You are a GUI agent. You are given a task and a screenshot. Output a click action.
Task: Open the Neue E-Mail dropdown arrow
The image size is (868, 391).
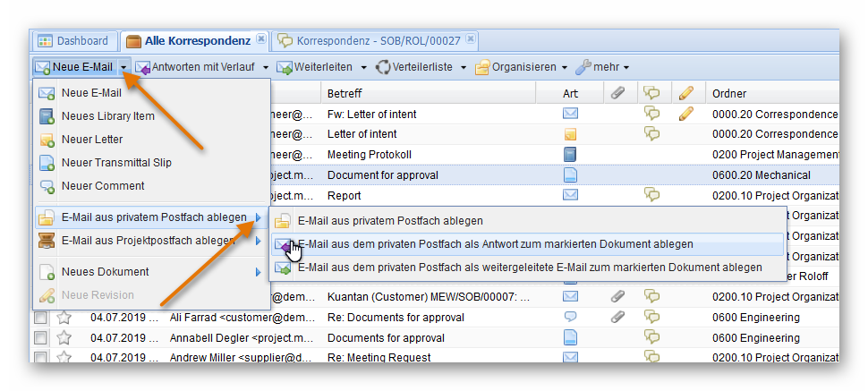tap(123, 67)
